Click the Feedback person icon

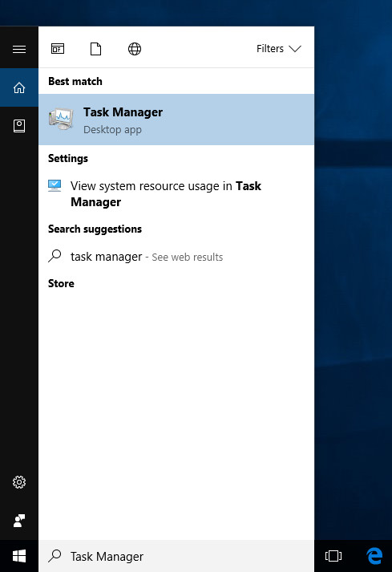tap(19, 521)
